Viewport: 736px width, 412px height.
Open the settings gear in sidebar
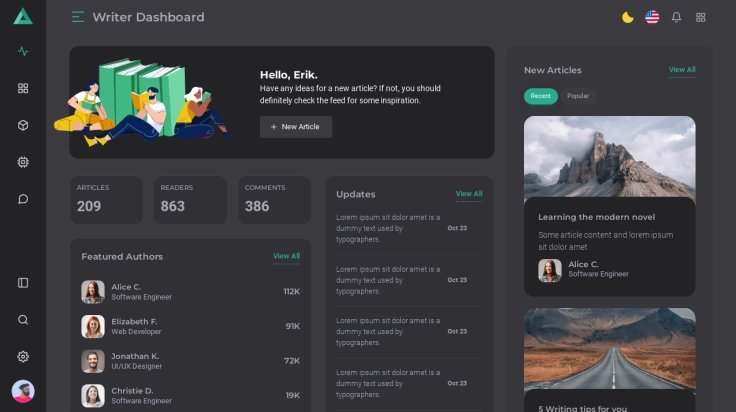click(x=23, y=357)
